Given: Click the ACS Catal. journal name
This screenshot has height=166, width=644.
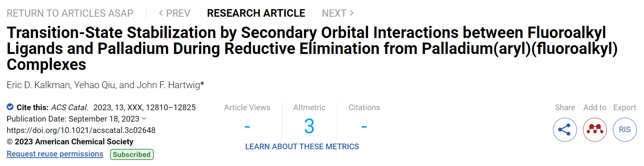Looking at the screenshot, I should pyautogui.click(x=69, y=108).
